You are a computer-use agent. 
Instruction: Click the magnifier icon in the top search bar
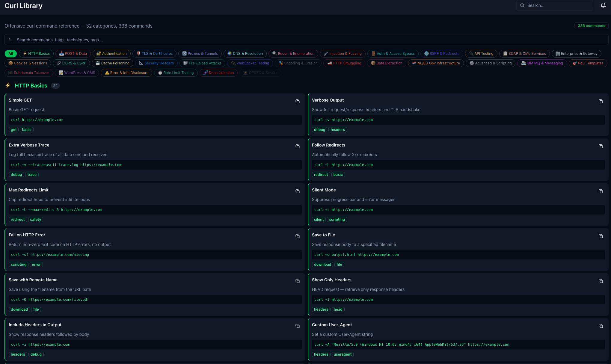(x=522, y=5)
